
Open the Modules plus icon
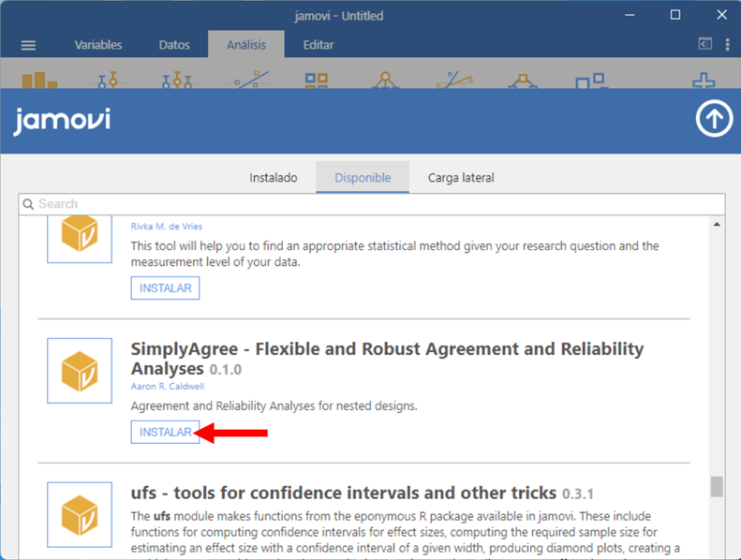point(703,82)
